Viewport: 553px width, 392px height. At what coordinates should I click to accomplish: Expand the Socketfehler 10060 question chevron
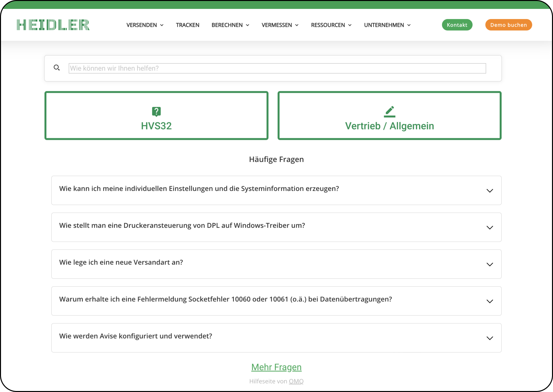click(x=489, y=301)
